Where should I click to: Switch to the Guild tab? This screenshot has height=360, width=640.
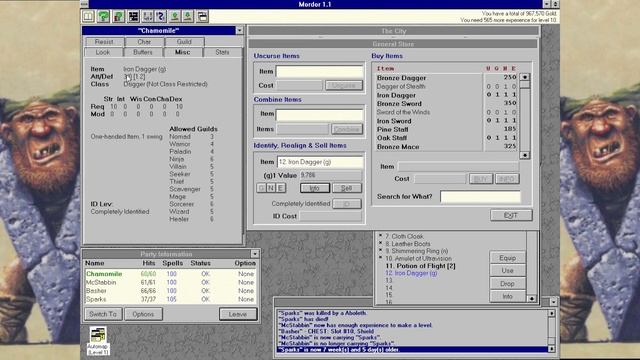[x=184, y=42]
